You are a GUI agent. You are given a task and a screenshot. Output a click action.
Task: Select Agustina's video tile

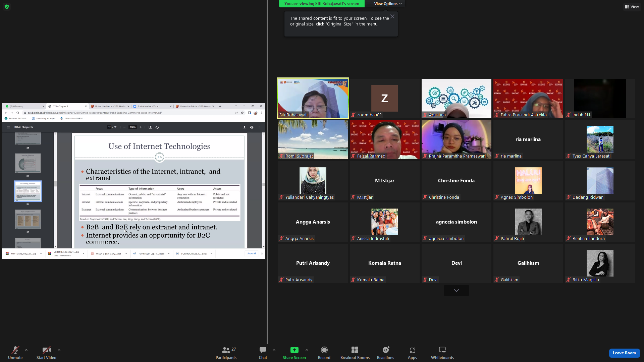[x=457, y=98]
